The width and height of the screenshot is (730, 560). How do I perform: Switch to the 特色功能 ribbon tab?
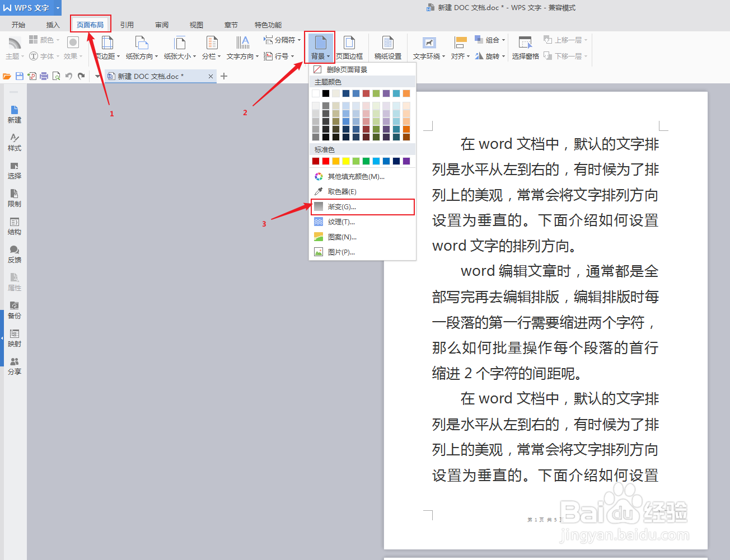(x=268, y=25)
